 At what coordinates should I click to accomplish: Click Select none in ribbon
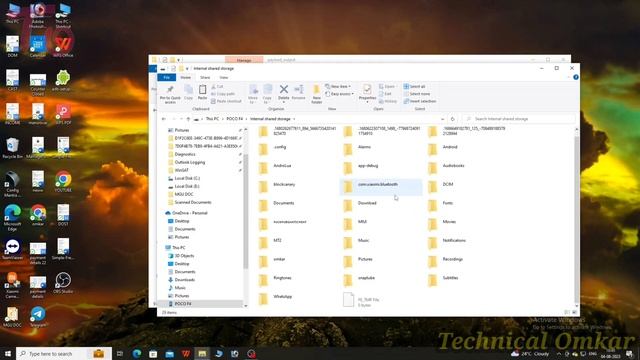pyautogui.click(x=417, y=94)
